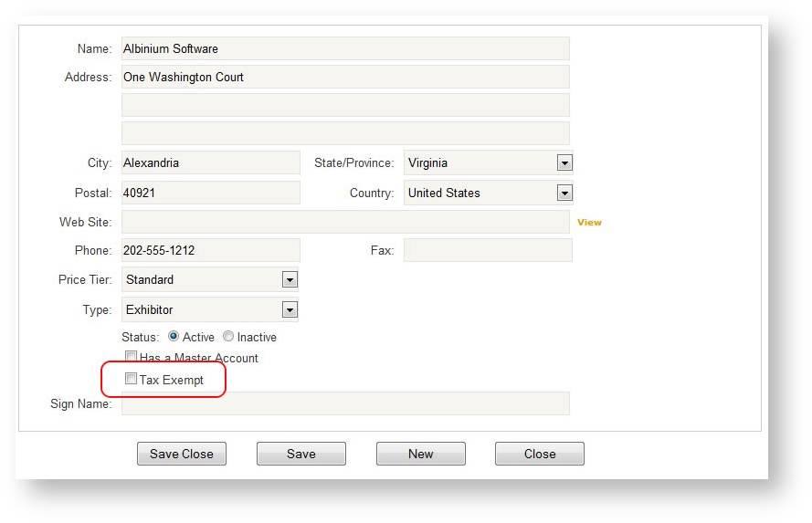Enable the Has a Master Account checkbox
Screen dimensions: 812x523
coord(132,357)
